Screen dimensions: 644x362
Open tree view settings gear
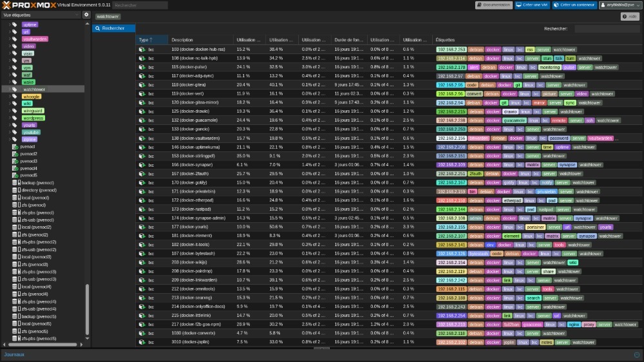(x=86, y=14)
